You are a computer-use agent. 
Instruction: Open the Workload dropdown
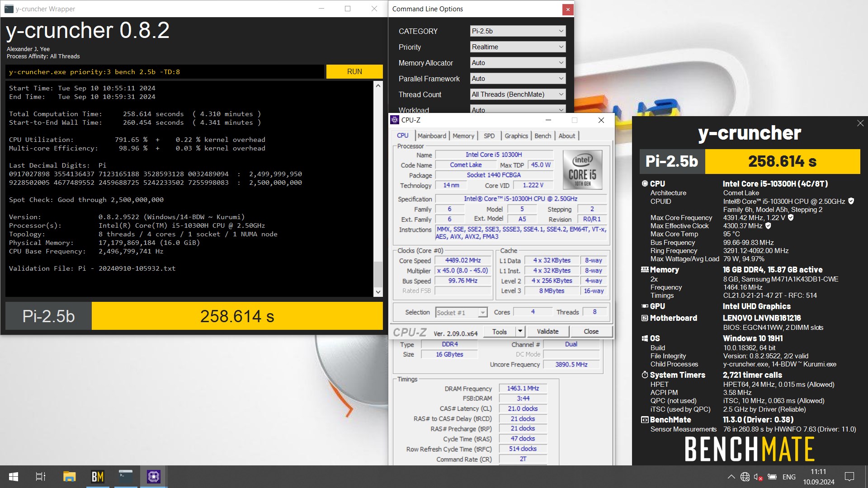click(518, 109)
